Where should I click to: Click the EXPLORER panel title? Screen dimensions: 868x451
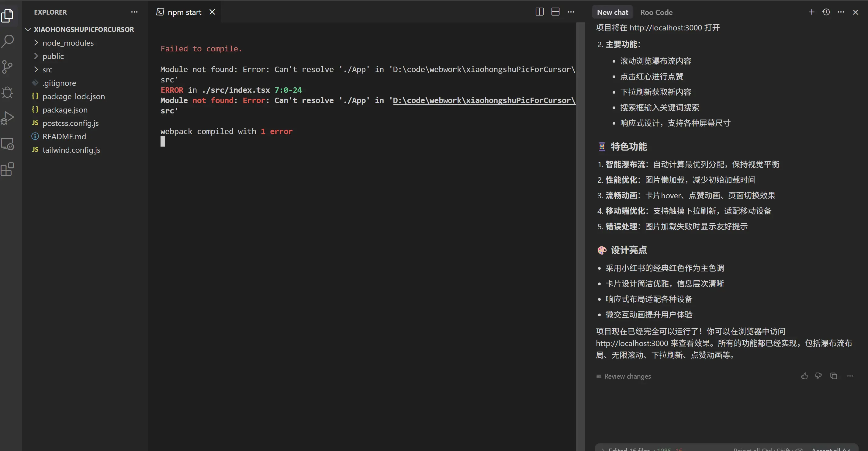pos(50,12)
